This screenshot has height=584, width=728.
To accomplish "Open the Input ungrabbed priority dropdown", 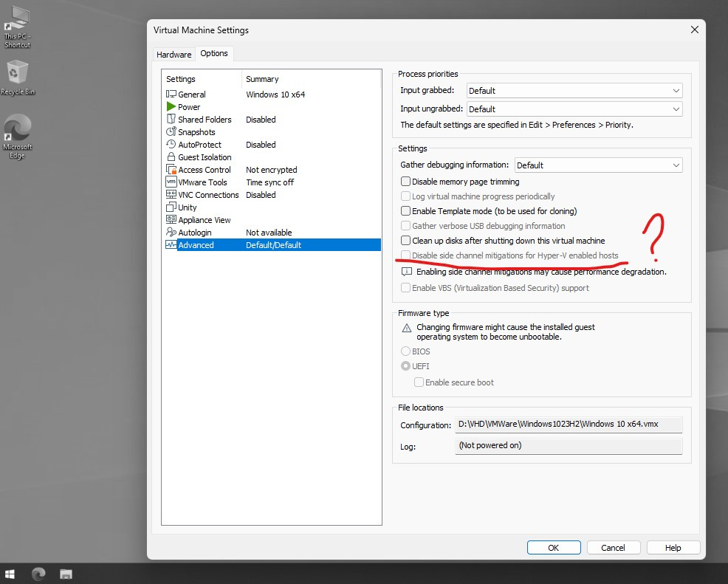I will tap(574, 109).
